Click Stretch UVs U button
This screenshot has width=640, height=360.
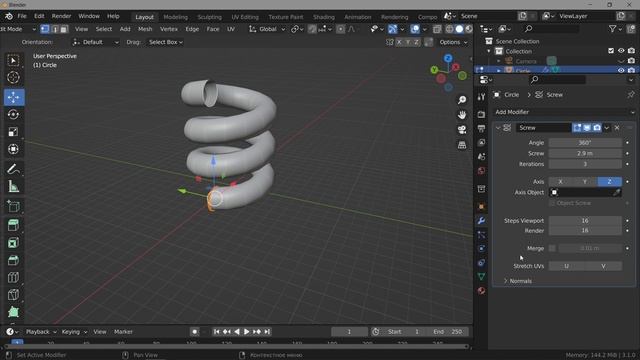[x=567, y=266]
